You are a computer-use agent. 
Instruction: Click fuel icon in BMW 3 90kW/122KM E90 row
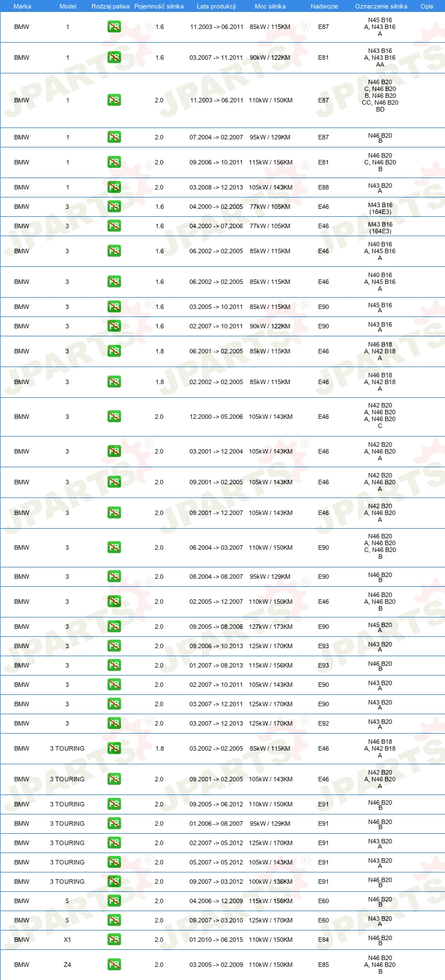(114, 326)
